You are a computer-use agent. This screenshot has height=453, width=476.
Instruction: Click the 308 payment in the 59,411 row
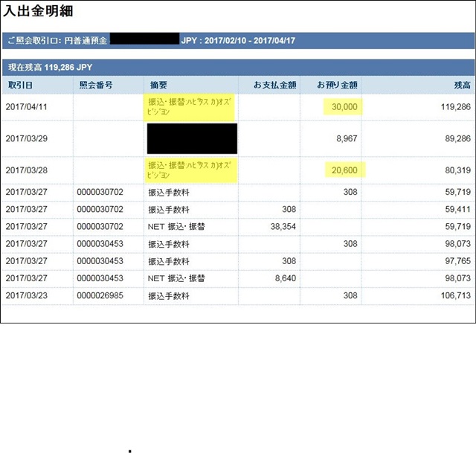pyautogui.click(x=289, y=209)
